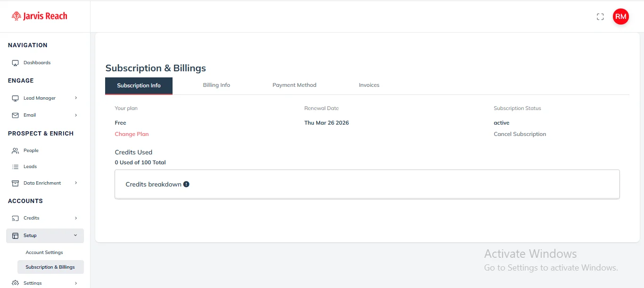Click the Lead Manager screen icon
The height and width of the screenshot is (288, 644).
[x=15, y=98]
